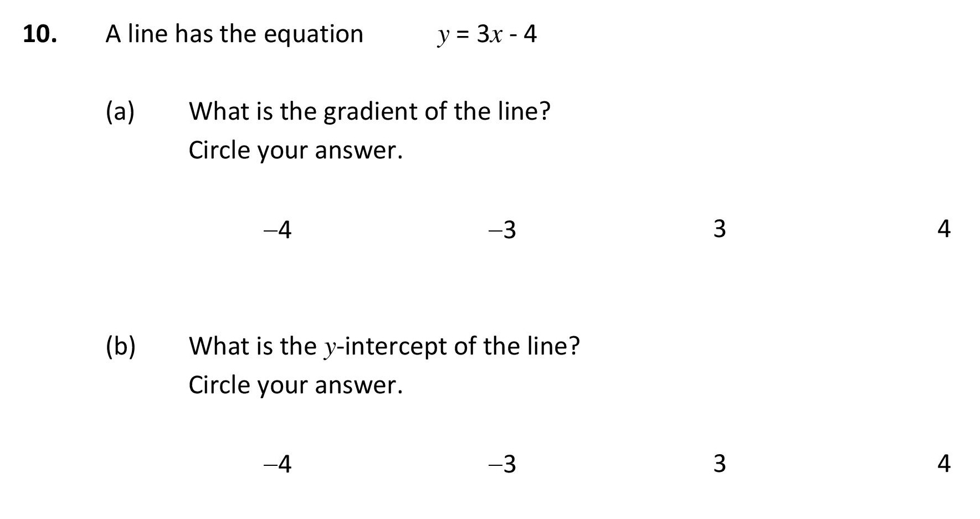Image resolution: width=980 pixels, height=519 pixels.
Task: Click "Circle your answer." under part (a)
Action: (296, 151)
